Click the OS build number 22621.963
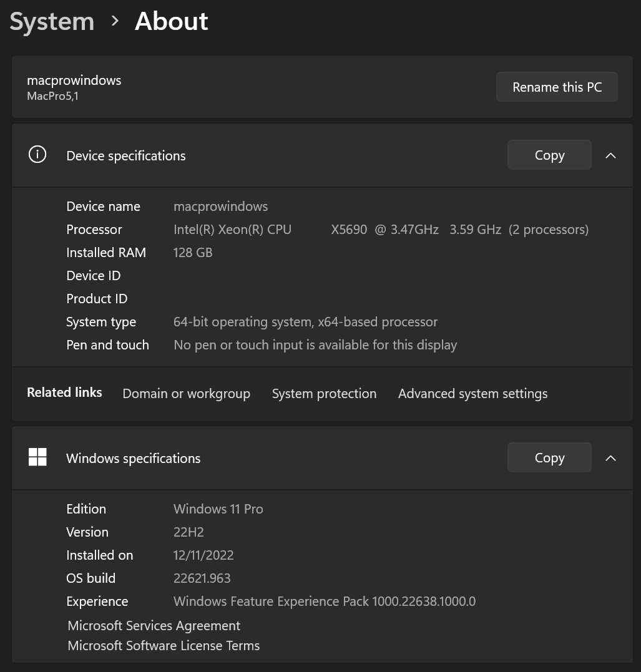The width and height of the screenshot is (641, 672). (202, 578)
